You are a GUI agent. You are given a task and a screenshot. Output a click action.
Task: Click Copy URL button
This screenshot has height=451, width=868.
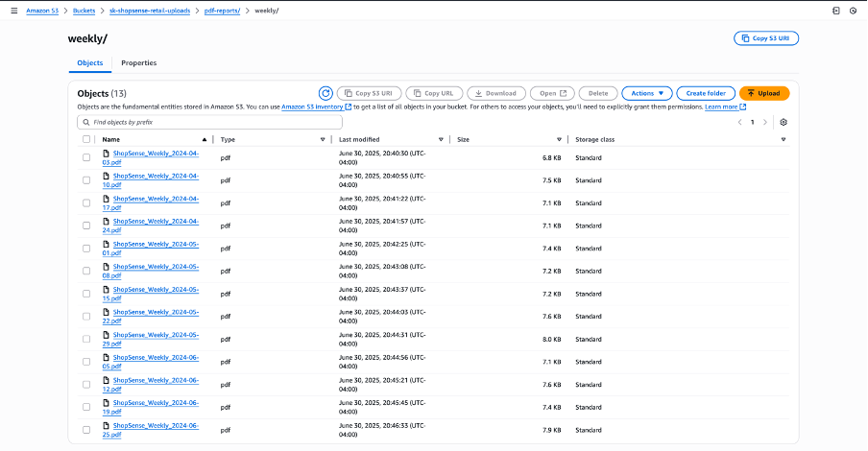[434, 93]
